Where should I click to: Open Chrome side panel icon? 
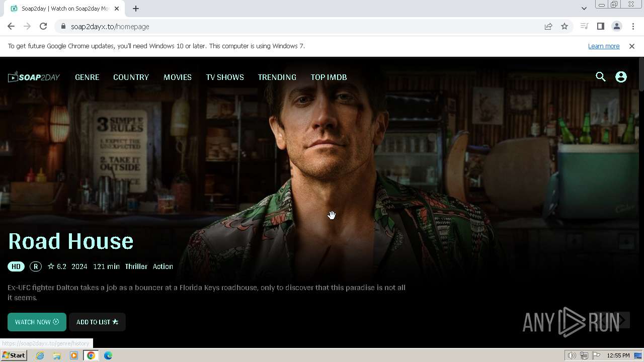pyautogui.click(x=600, y=26)
